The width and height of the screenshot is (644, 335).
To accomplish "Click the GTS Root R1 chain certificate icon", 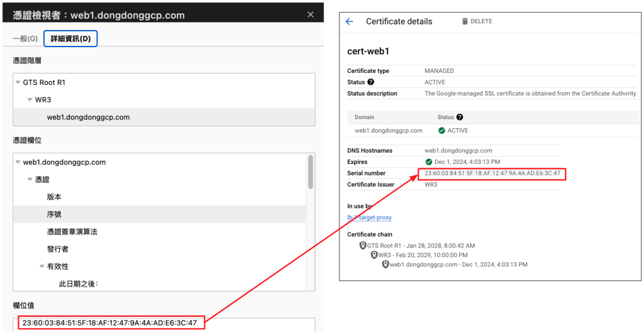I will point(363,246).
